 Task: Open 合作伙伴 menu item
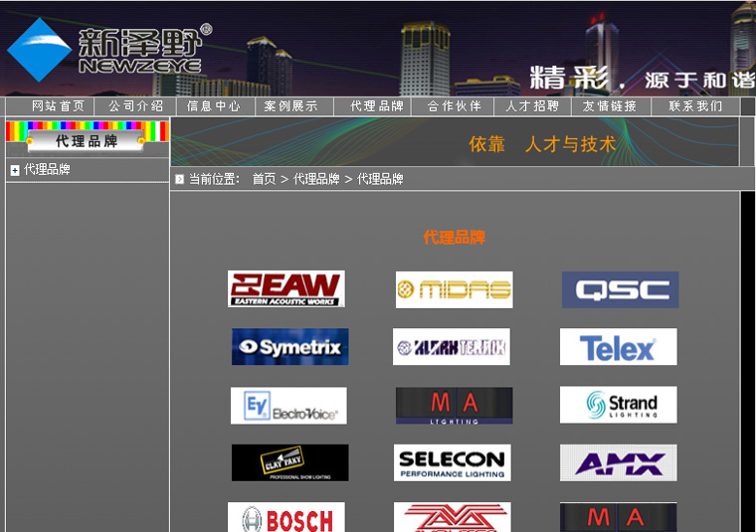(455, 106)
